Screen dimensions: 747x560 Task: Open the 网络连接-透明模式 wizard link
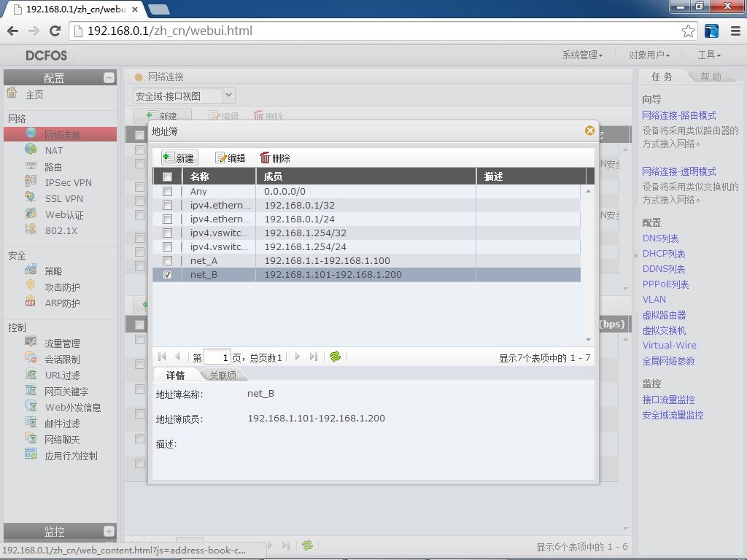(679, 171)
